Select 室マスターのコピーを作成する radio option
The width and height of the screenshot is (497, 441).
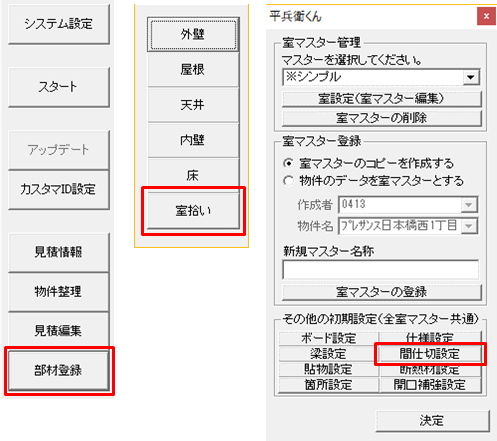(288, 163)
